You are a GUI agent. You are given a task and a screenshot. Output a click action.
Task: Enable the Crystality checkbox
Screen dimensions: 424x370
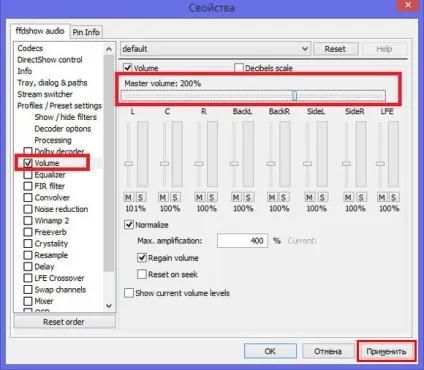pos(28,244)
